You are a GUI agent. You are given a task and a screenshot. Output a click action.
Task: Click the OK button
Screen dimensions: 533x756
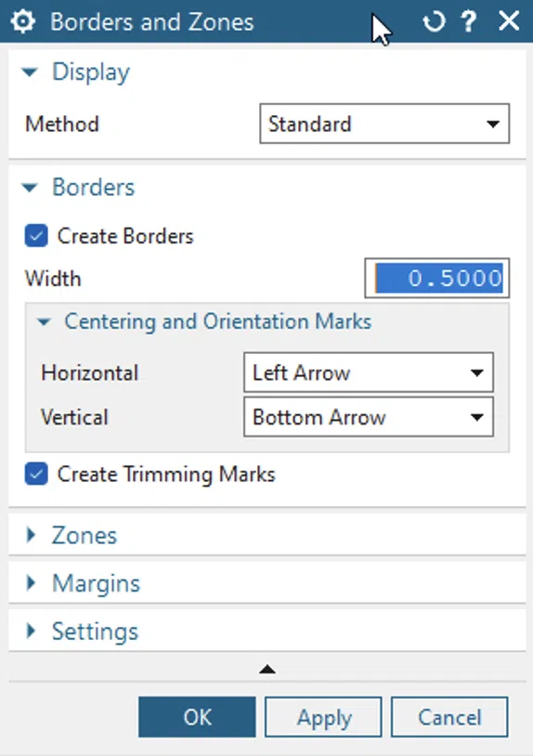197,717
